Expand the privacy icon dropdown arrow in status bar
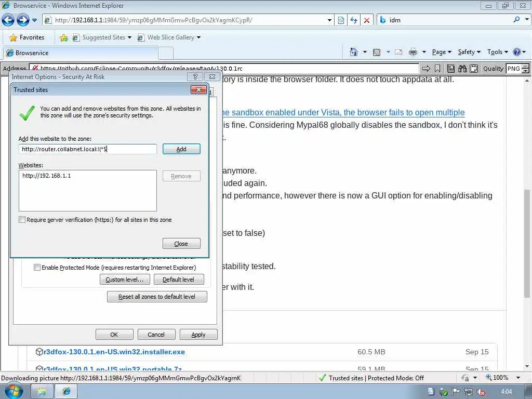This screenshot has height=399, width=532. pos(475,378)
